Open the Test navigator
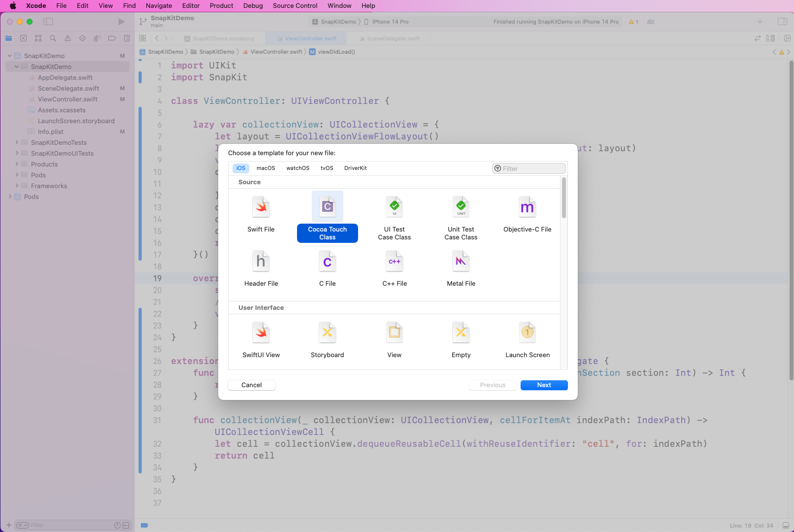The width and height of the screenshot is (794, 532). (x=82, y=38)
